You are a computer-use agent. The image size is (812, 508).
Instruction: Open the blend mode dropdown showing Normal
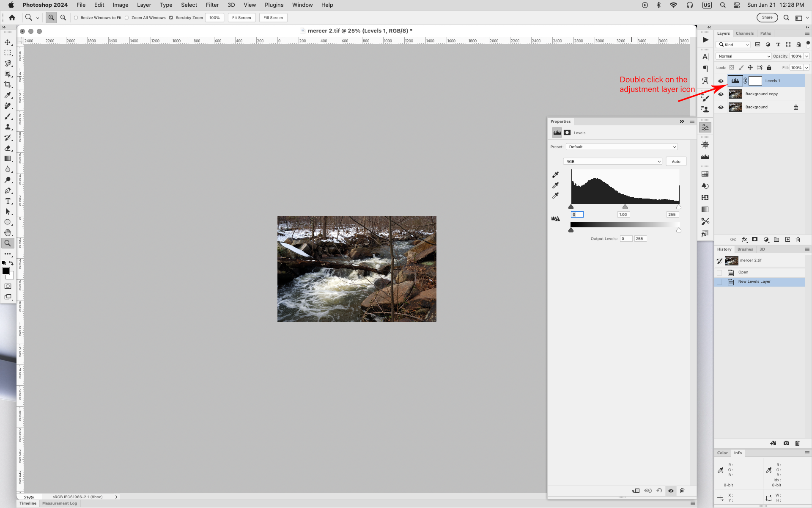743,56
